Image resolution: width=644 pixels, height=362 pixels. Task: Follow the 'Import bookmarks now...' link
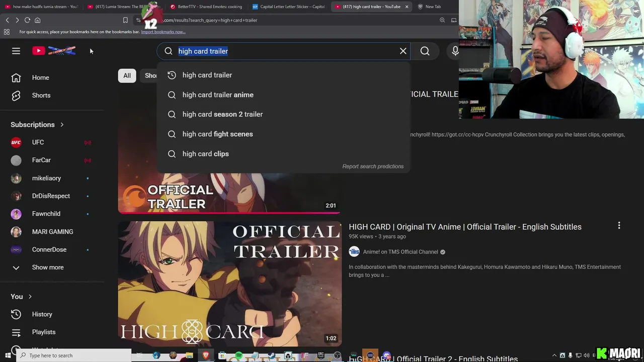point(163,32)
